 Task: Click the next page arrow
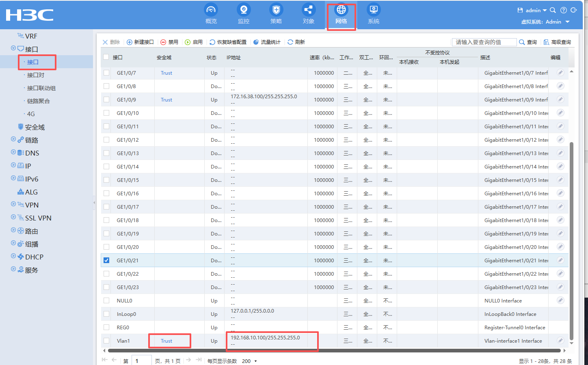(x=188, y=360)
